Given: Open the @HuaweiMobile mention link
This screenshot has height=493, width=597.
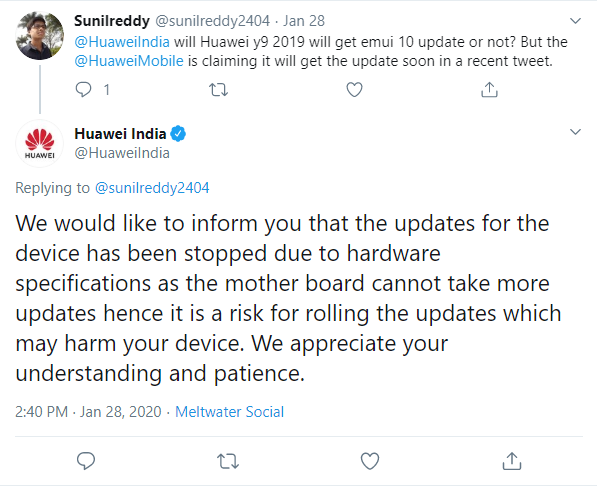Looking at the screenshot, I should click(x=129, y=61).
